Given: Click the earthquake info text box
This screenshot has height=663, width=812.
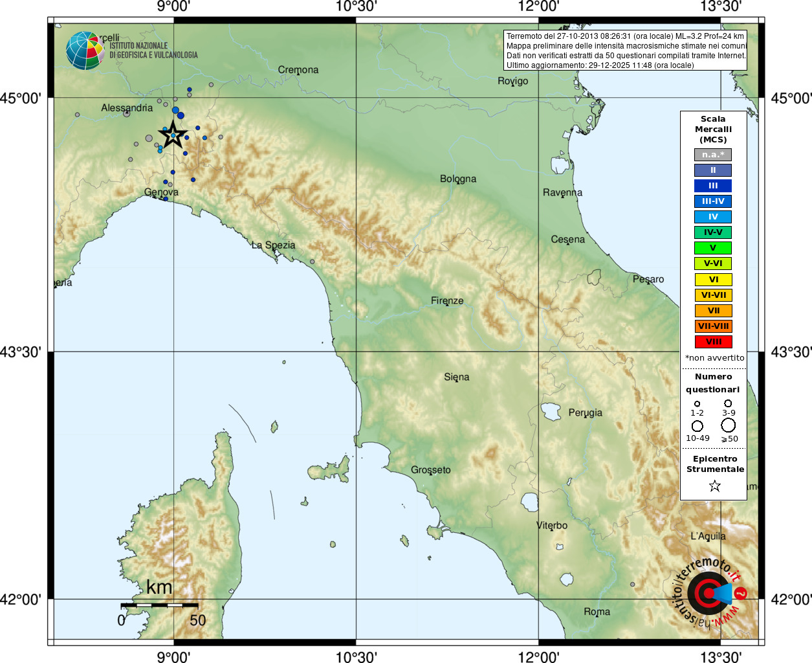Looking at the screenshot, I should click(625, 51).
